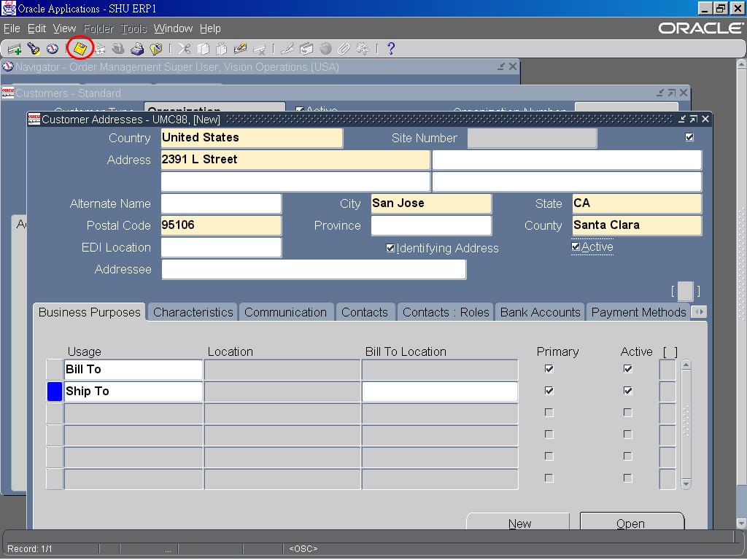
Task: Click the Province field
Action: (431, 225)
